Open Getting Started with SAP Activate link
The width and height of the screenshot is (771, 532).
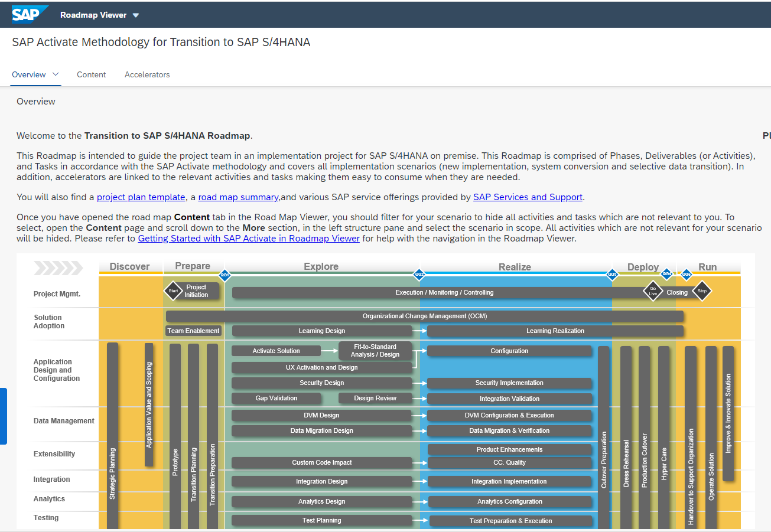click(249, 238)
